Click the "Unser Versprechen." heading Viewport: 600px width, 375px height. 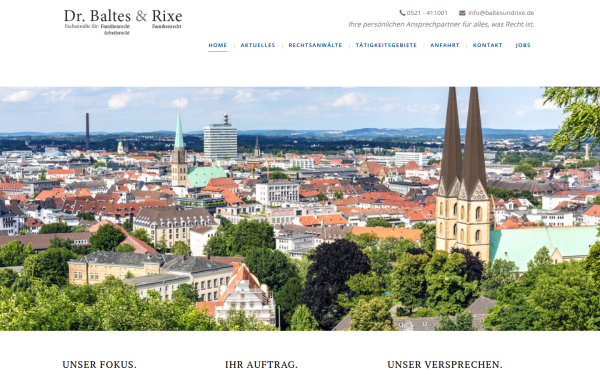(x=445, y=365)
